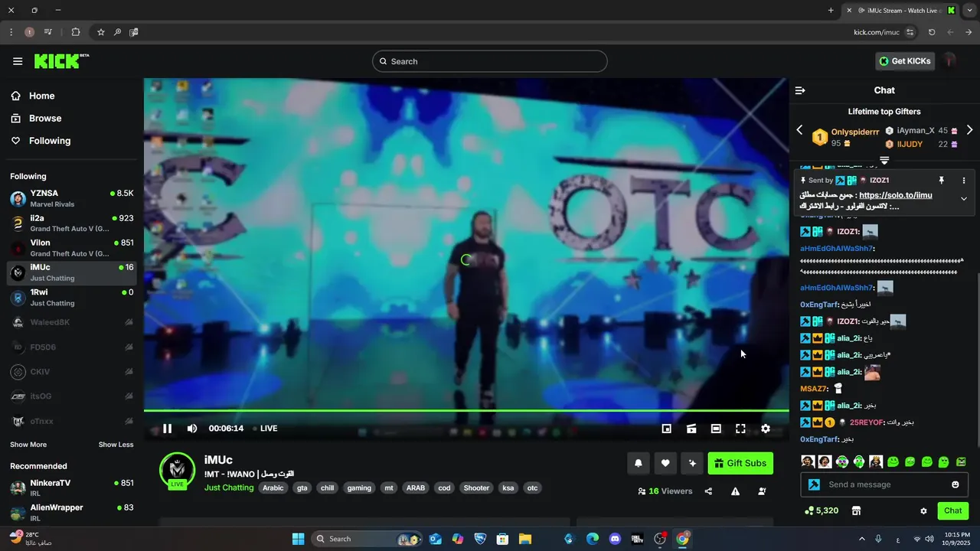The height and width of the screenshot is (551, 980).
Task: View the 5,320 points balance
Action: pyautogui.click(x=822, y=510)
